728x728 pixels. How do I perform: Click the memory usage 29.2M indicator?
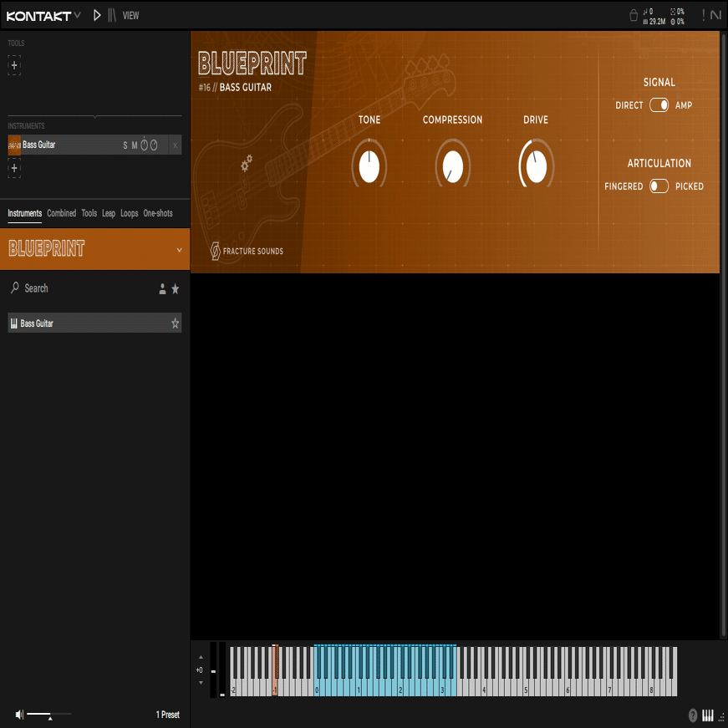pyautogui.click(x=654, y=22)
